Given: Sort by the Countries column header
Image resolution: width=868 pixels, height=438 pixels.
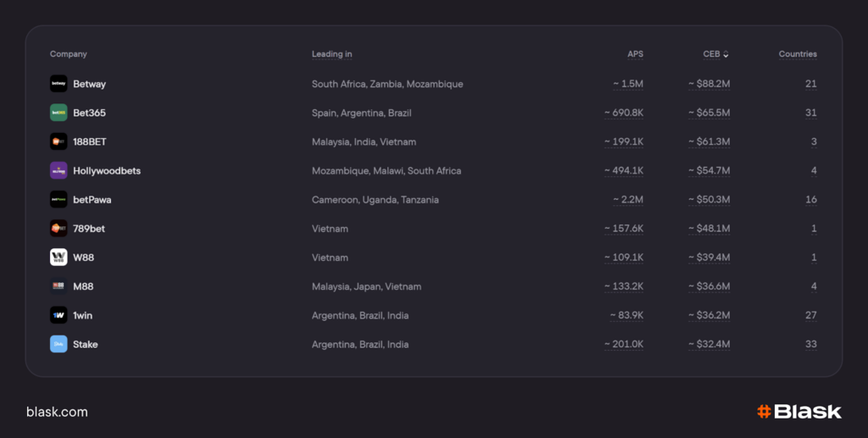Looking at the screenshot, I should pos(798,54).
